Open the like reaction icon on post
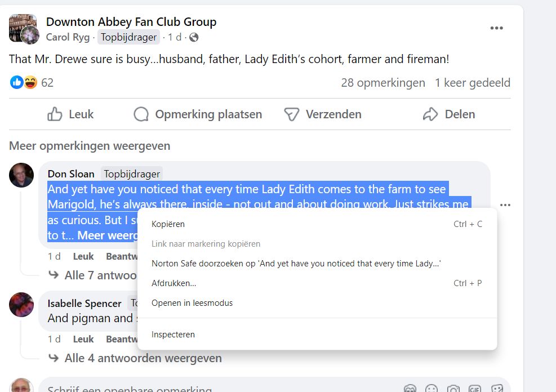 (17, 83)
